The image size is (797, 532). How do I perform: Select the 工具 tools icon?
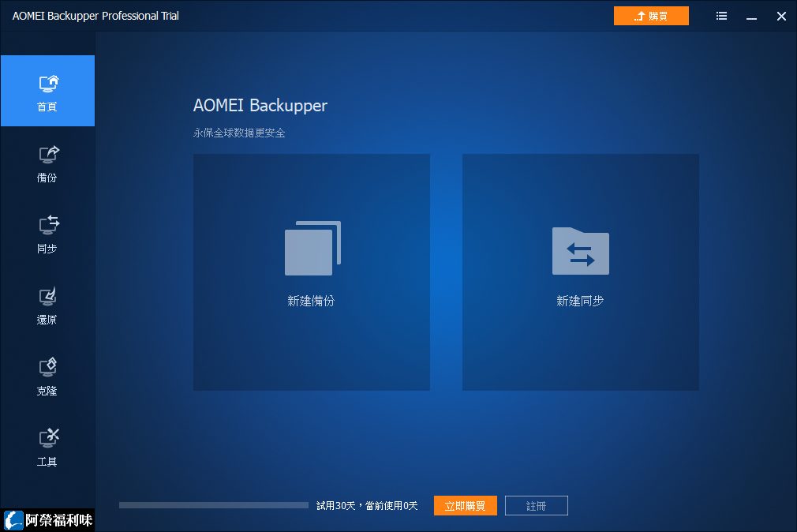click(x=47, y=436)
